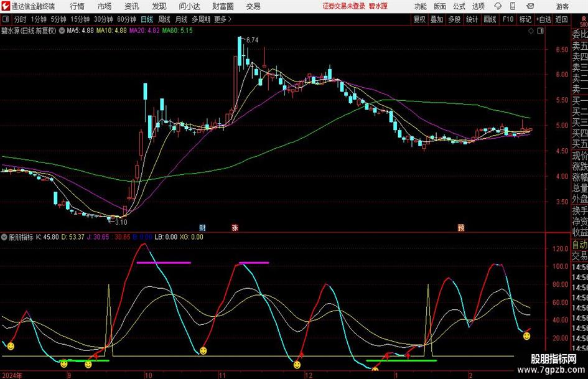Toggle right info panel icon
The height and width of the screenshot is (379, 588).
click(x=540, y=31)
